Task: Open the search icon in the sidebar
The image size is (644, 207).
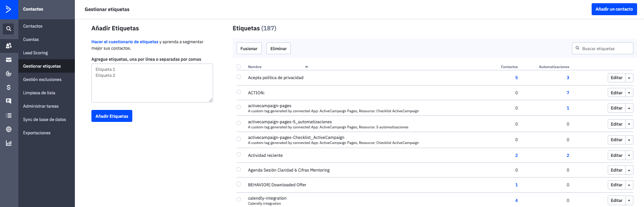Action: point(9,29)
